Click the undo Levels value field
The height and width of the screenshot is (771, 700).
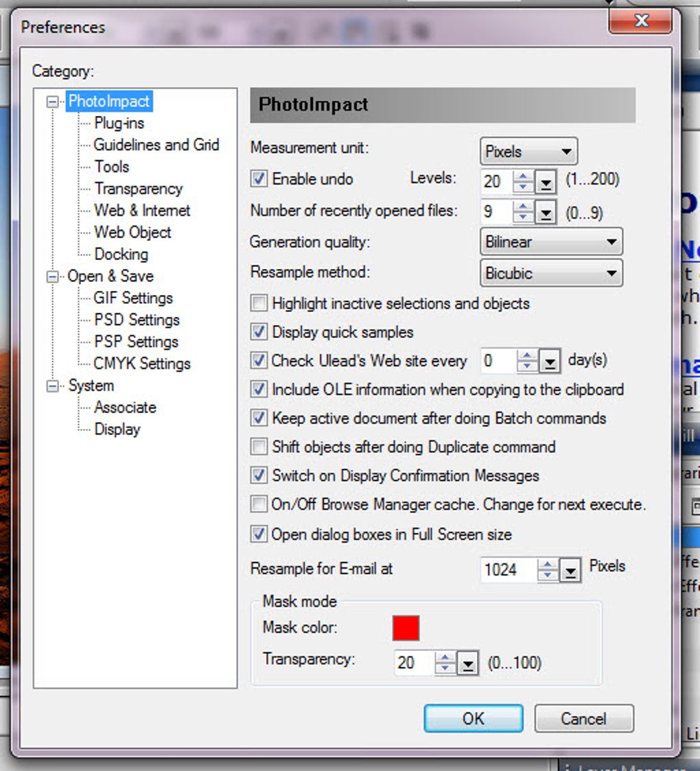tap(496, 182)
